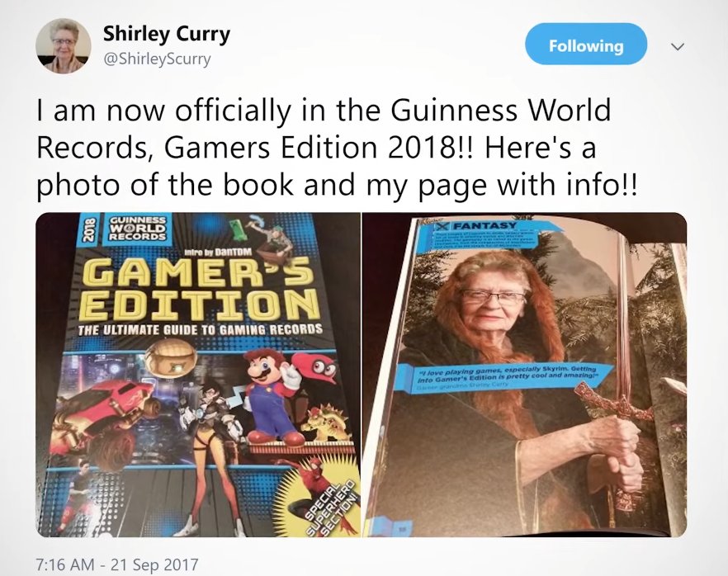Click the Following button

point(586,45)
